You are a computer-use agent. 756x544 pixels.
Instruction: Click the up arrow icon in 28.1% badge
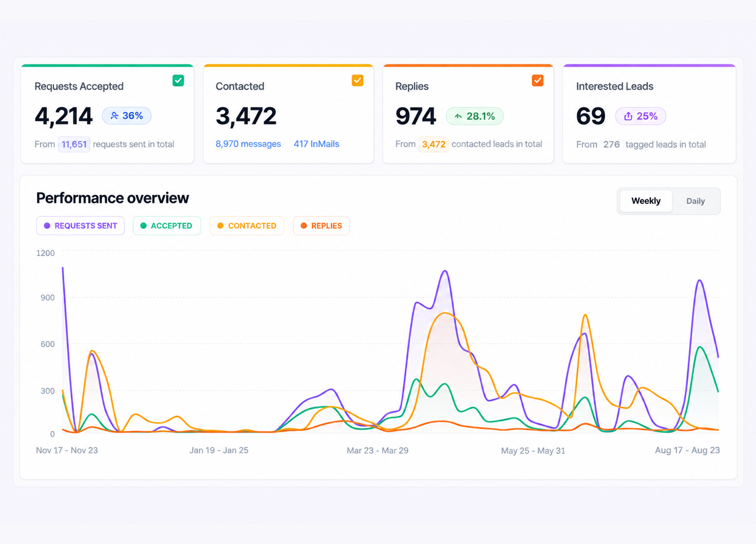coord(458,116)
